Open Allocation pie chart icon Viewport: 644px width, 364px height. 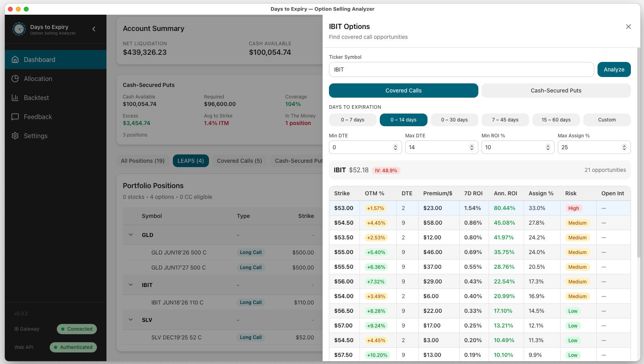tap(15, 79)
